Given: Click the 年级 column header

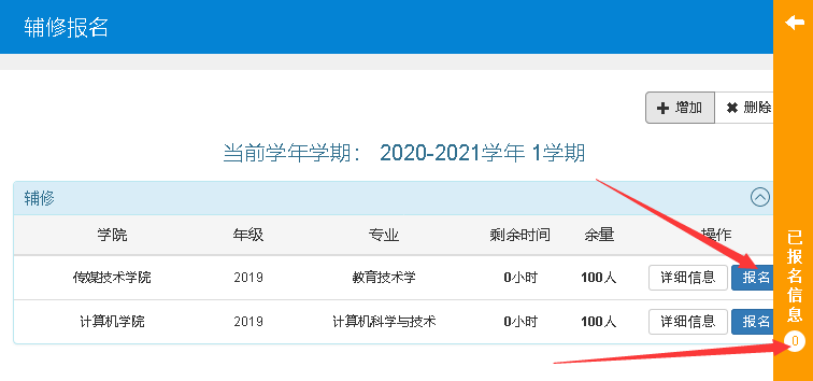Looking at the screenshot, I should pos(248,235).
